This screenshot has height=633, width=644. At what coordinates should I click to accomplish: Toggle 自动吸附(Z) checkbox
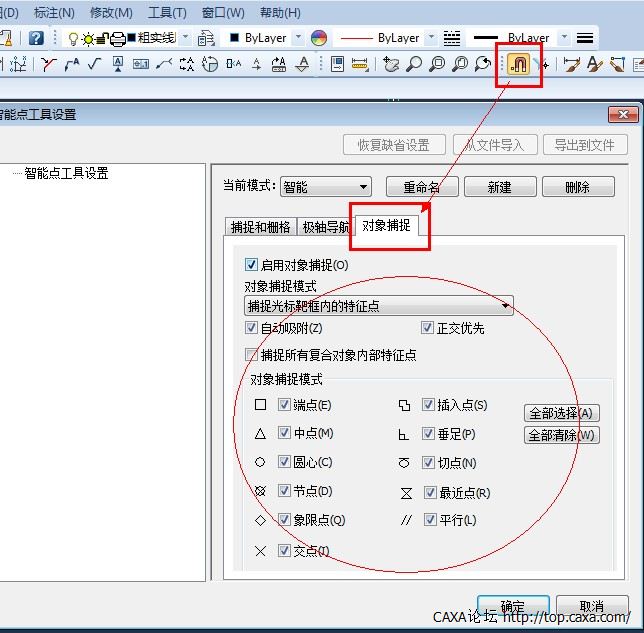(x=251, y=327)
